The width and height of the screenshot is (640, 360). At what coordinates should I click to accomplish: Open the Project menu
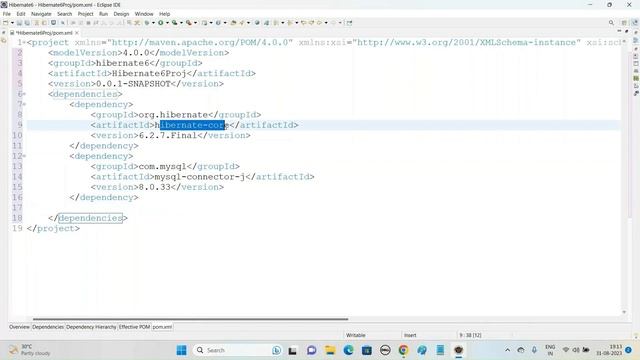pyautogui.click(x=86, y=14)
